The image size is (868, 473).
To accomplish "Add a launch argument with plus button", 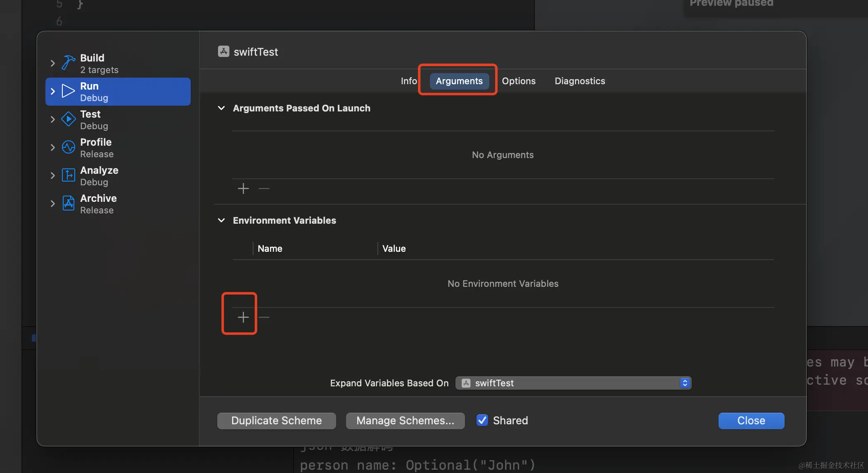I will click(x=243, y=189).
